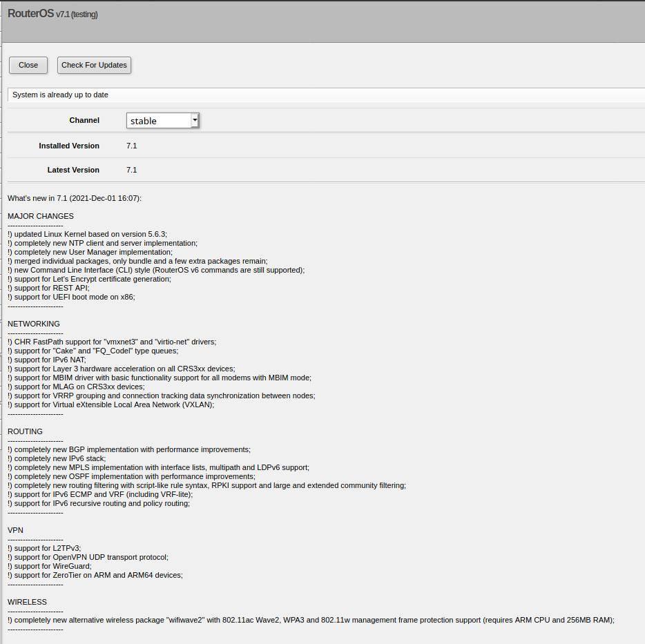Click line about new BGP implementation
This screenshot has width=645, height=644.
coord(129,449)
